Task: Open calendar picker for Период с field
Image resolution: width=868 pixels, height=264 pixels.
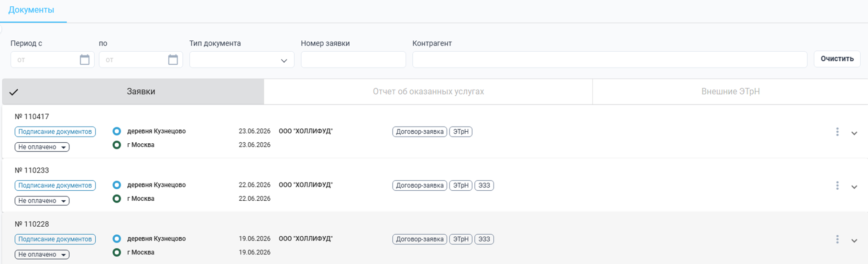Action: (x=85, y=59)
